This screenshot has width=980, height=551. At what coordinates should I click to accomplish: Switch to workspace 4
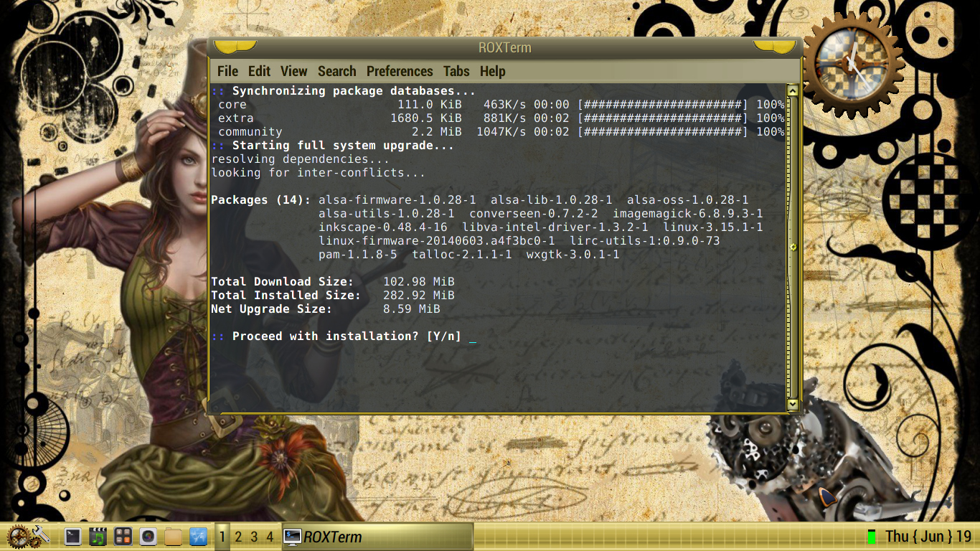(270, 537)
